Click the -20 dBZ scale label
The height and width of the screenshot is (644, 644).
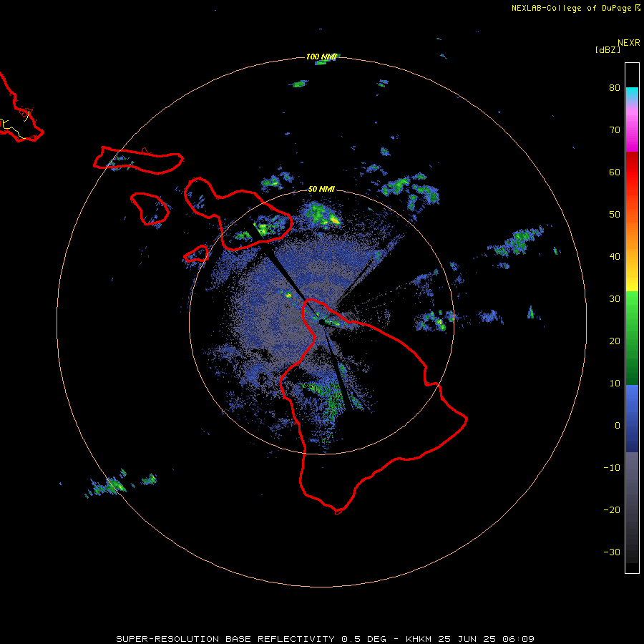tap(612, 509)
